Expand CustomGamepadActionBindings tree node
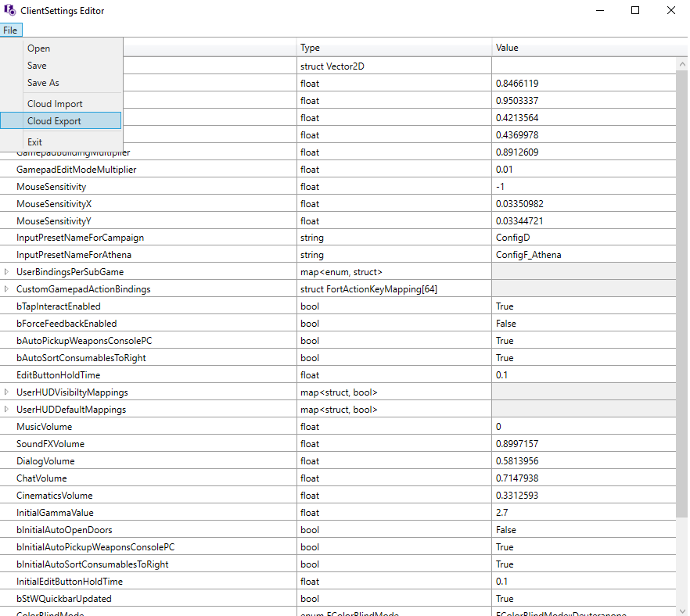The height and width of the screenshot is (616, 690). [6, 289]
